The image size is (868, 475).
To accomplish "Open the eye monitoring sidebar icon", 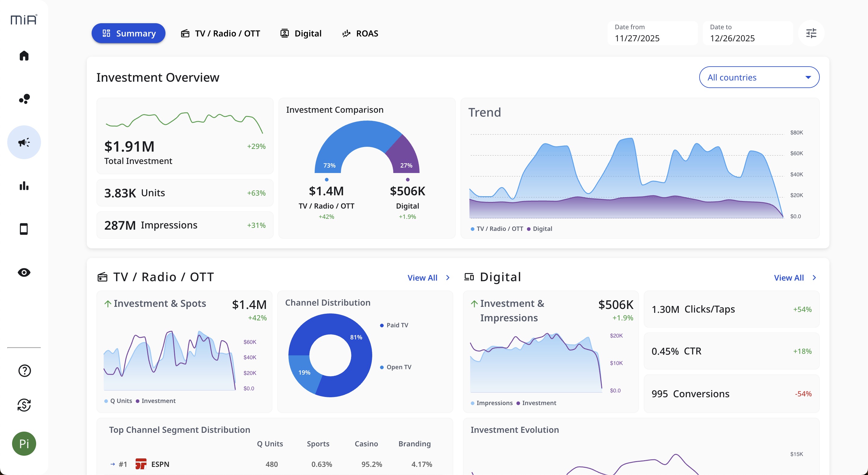I will point(24,272).
